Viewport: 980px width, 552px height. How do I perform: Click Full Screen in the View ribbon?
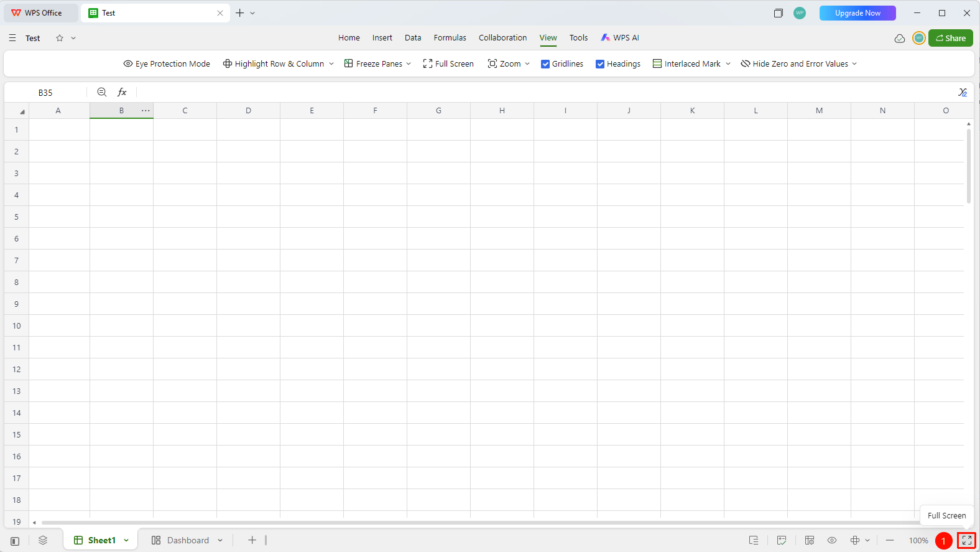coord(448,63)
